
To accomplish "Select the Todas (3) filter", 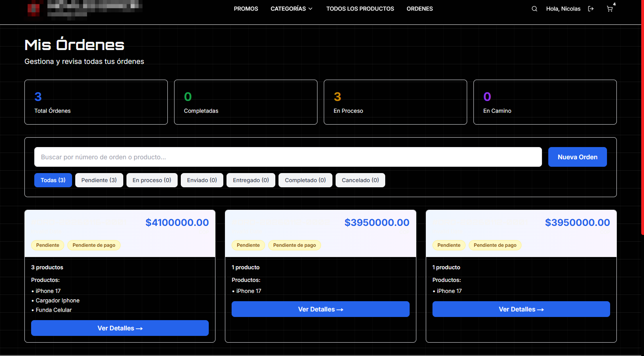I will click(x=53, y=180).
